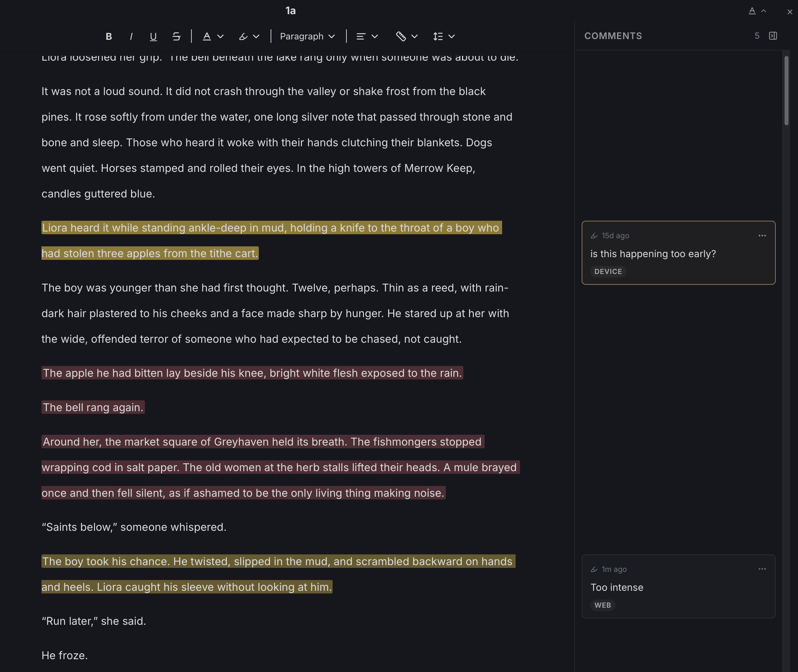
Task: Open the text color dropdown chevron
Action: [x=220, y=36]
